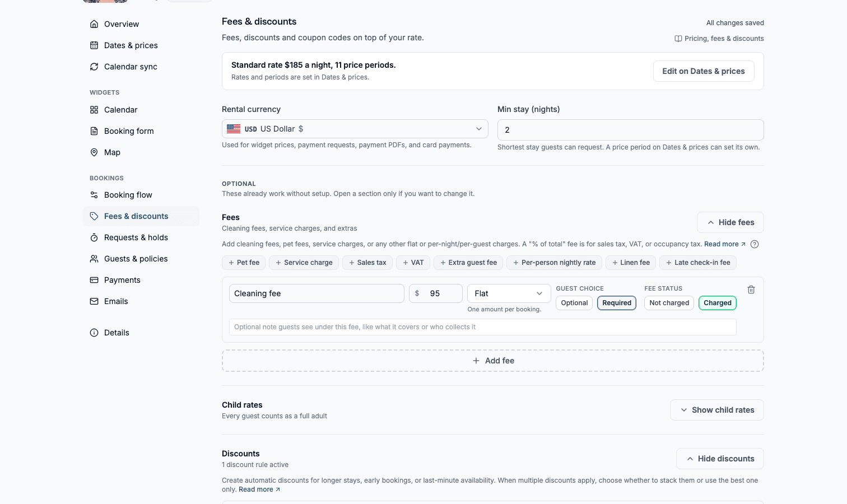
Task: Click the Map pin icon in sidebar
Action: (94, 152)
